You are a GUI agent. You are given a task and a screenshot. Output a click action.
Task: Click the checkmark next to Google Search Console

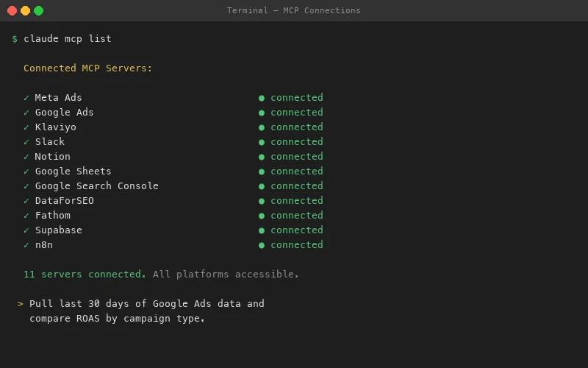pyautogui.click(x=26, y=186)
